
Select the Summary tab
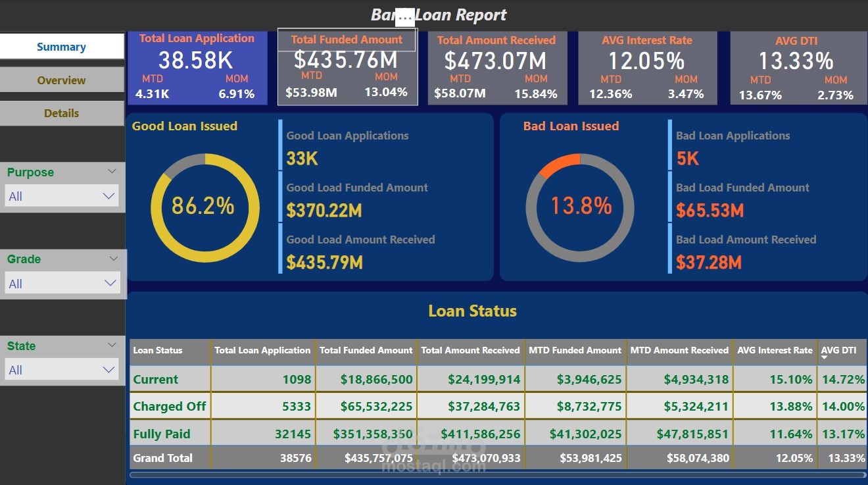click(x=62, y=46)
